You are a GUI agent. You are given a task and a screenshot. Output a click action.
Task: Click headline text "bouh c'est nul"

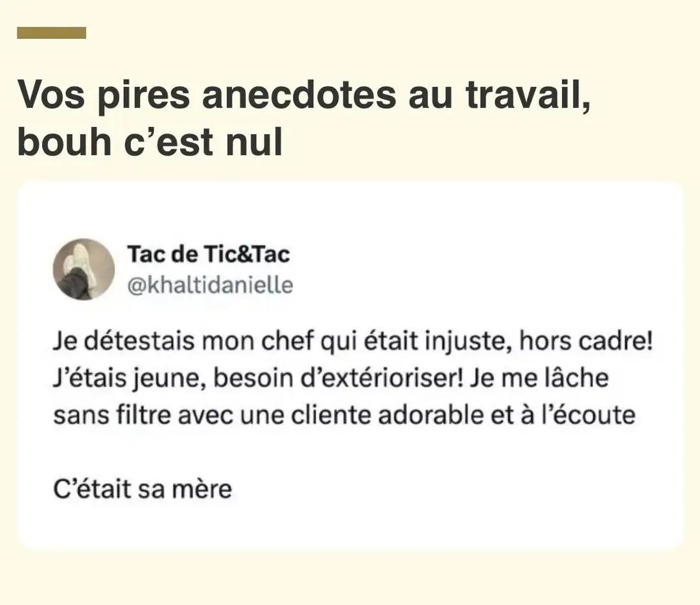150,143
